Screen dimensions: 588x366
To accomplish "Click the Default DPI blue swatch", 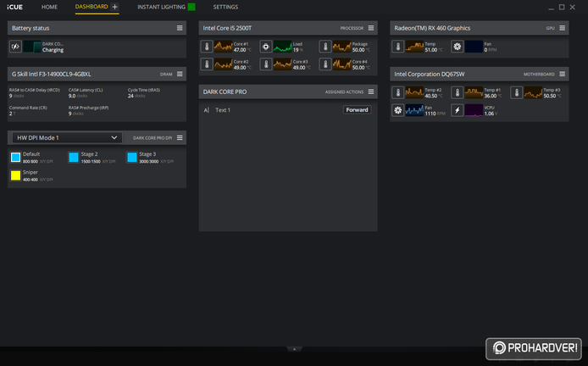I will [16, 158].
